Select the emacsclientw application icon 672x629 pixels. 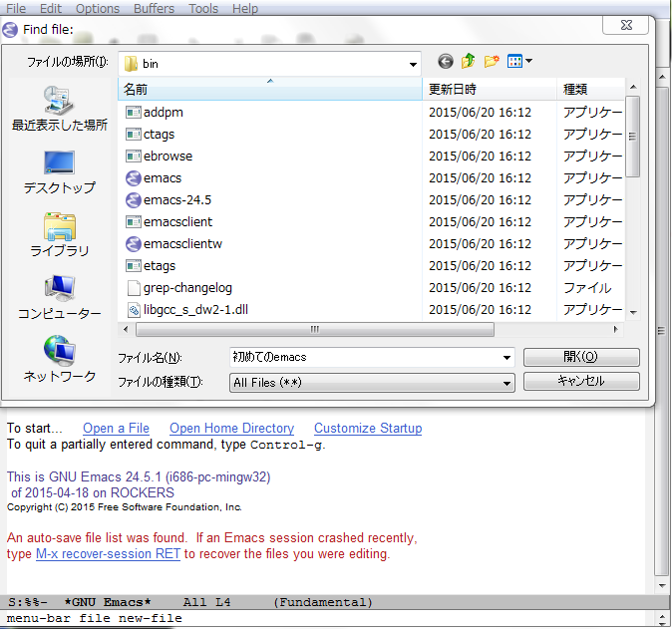(x=134, y=244)
